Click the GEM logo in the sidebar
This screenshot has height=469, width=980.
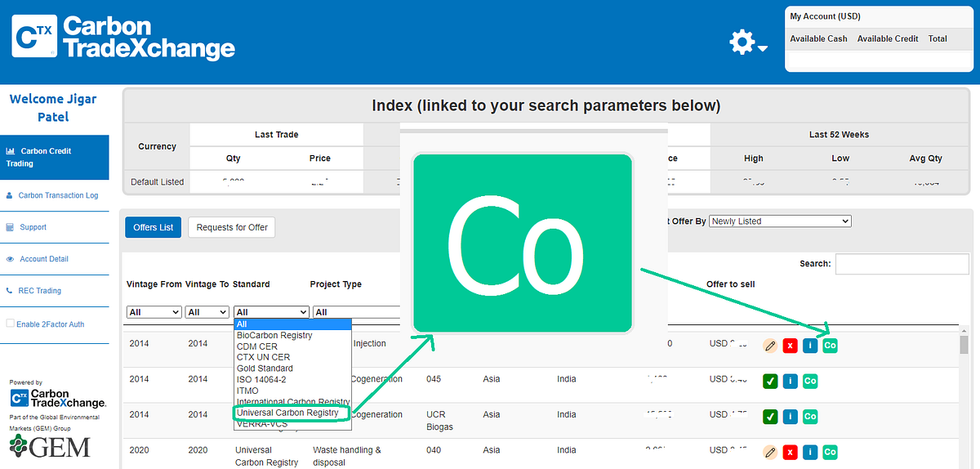[50, 447]
